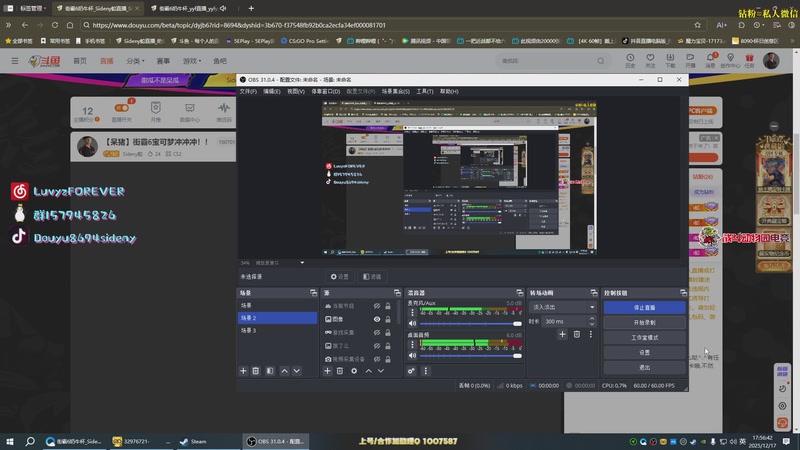Show the hidden top source in Sources list
The image size is (800, 450).
[x=377, y=306]
